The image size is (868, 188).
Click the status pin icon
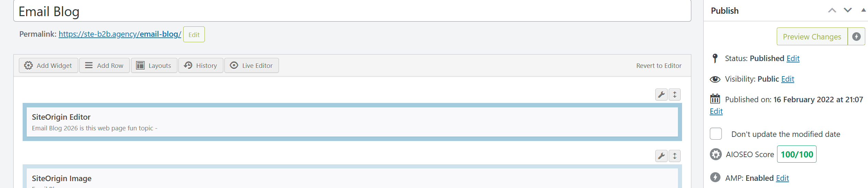[715, 58]
